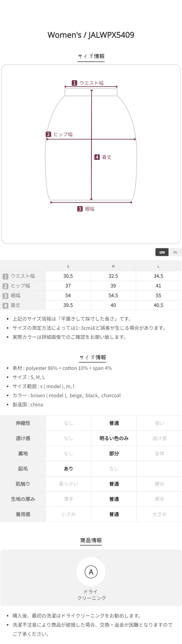The width and height of the screenshot is (182, 644).
Task: Click the number 3 icon in size table
Action: point(5,296)
